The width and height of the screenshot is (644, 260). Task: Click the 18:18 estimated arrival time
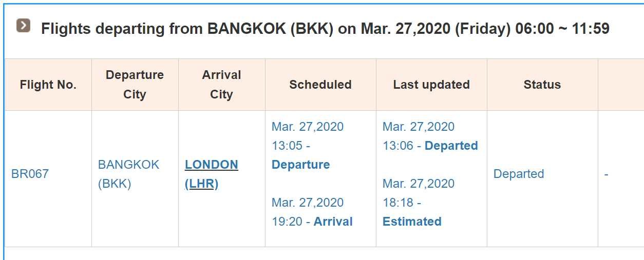[x=398, y=203]
